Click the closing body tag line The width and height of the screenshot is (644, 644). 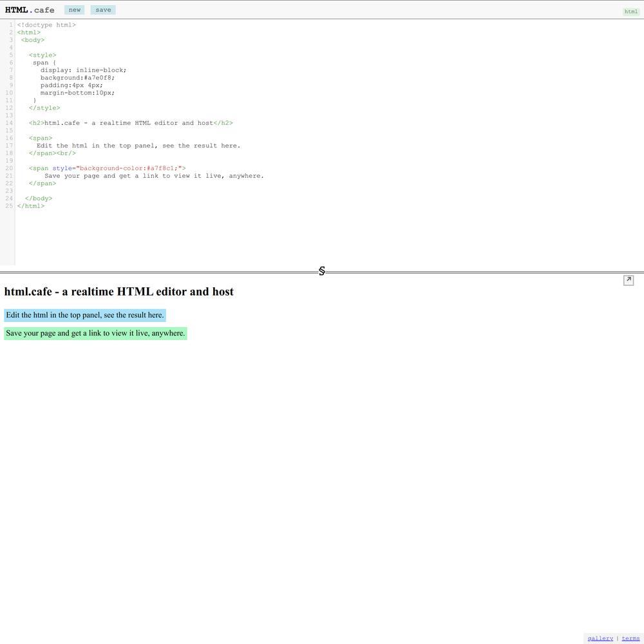(x=39, y=198)
